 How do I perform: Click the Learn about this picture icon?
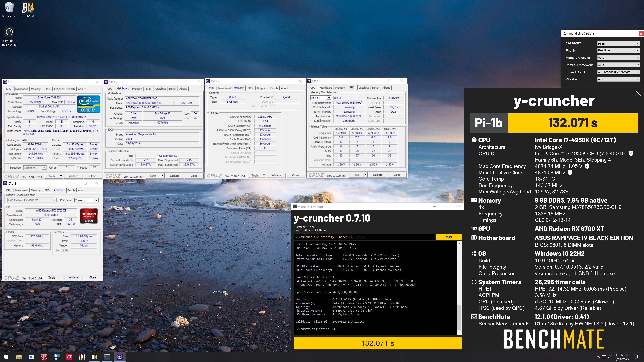coord(9,37)
